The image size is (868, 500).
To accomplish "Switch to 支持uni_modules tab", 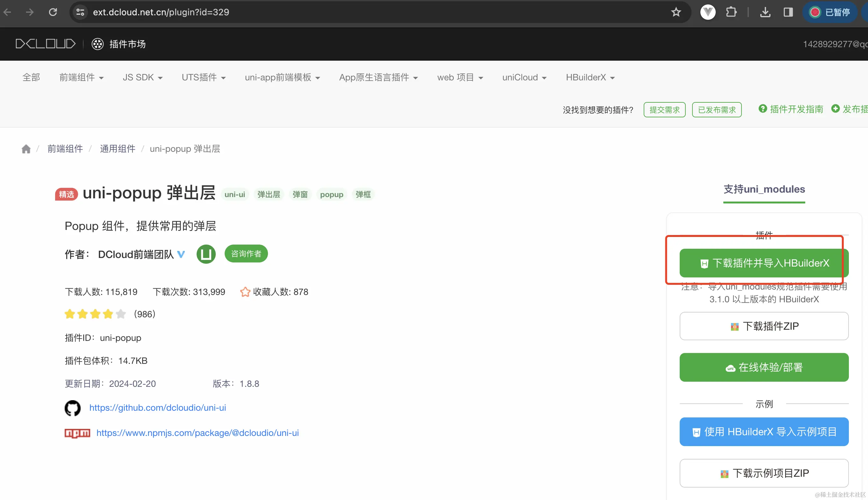I will pyautogui.click(x=764, y=189).
